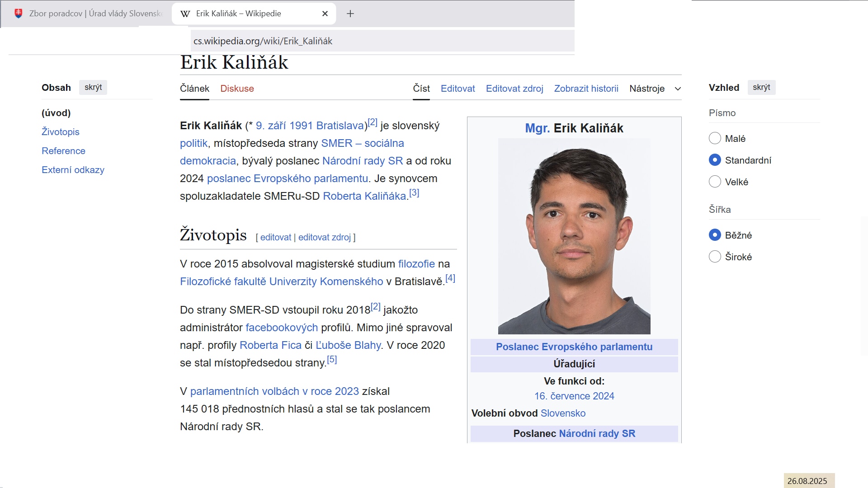This screenshot has height=488, width=868.
Task: Open the filozofie link
Action: click(x=416, y=264)
